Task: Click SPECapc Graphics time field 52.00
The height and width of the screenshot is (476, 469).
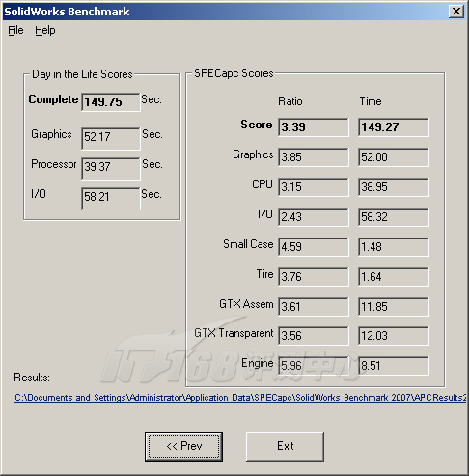Action: point(394,157)
